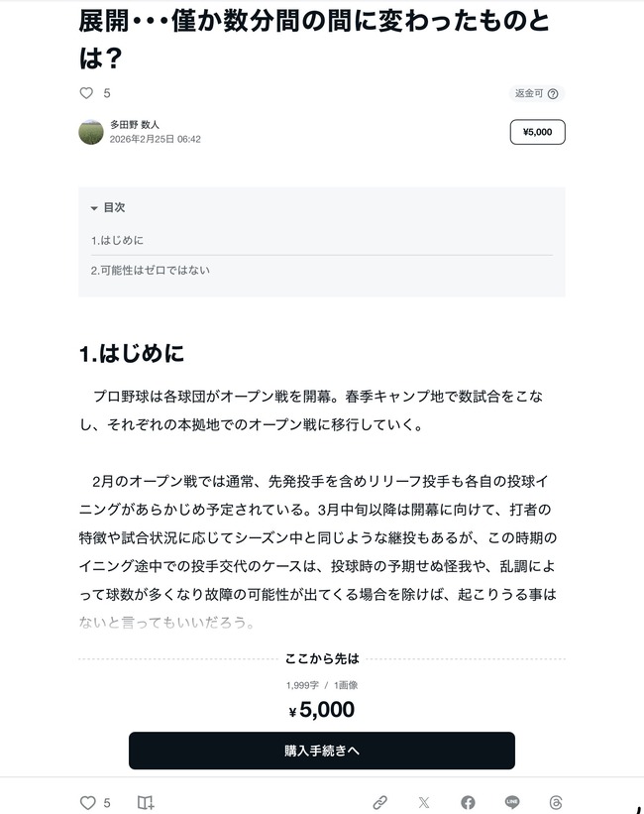Share article via LINE icon
This screenshot has height=814, width=644.
click(x=512, y=802)
